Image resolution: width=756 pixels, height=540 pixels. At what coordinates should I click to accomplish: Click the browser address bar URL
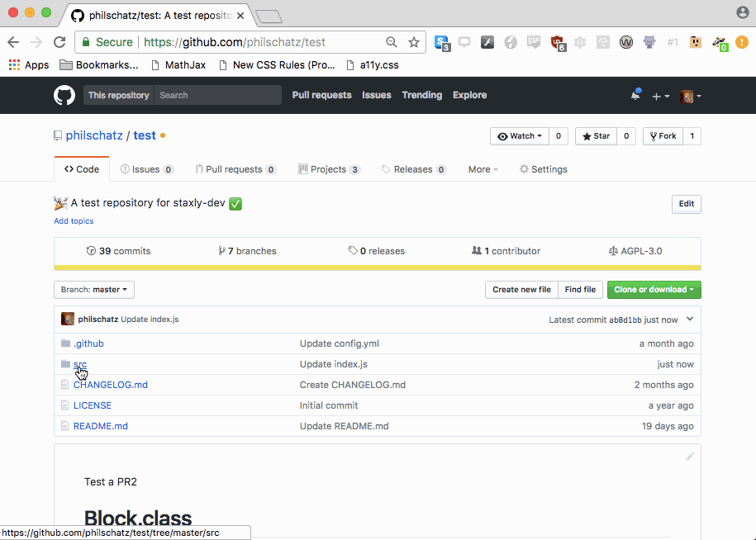[235, 42]
